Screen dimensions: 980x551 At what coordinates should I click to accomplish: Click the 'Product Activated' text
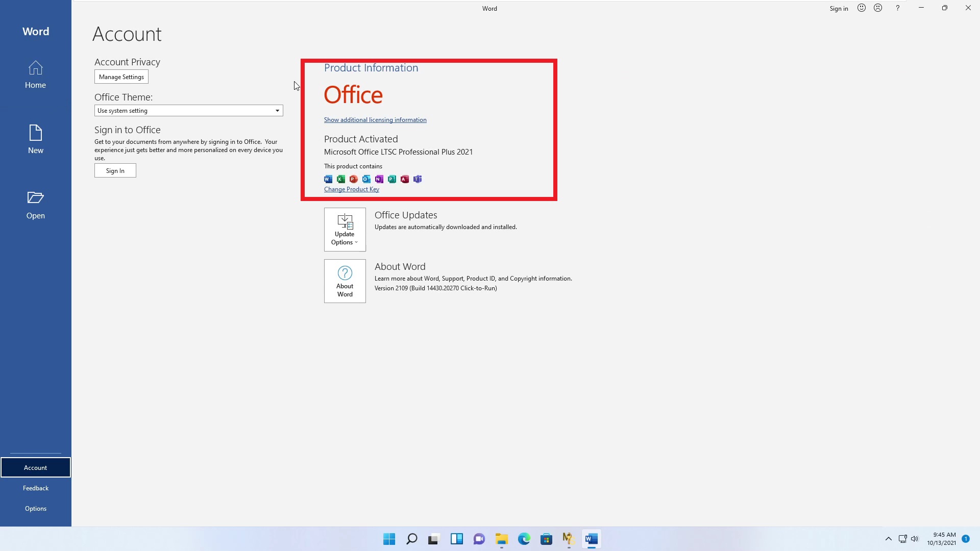[361, 139]
